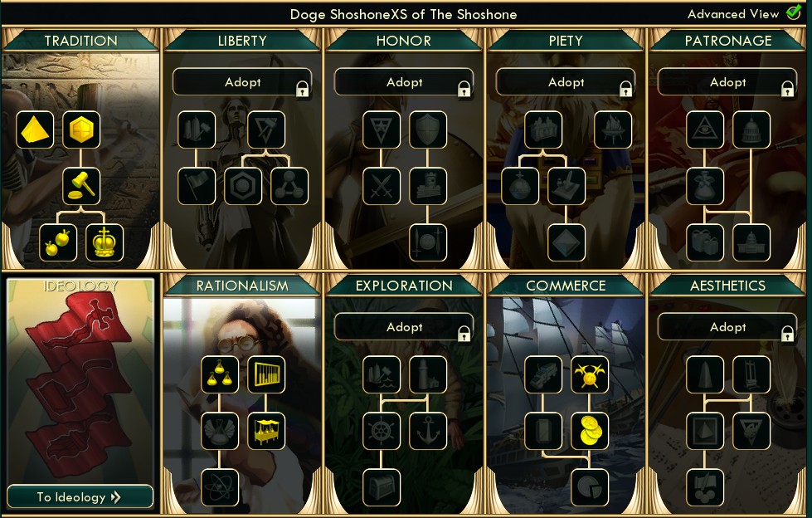812x518 pixels.
Task: Select the eye pyramid policy in Patronage
Action: coord(705,129)
